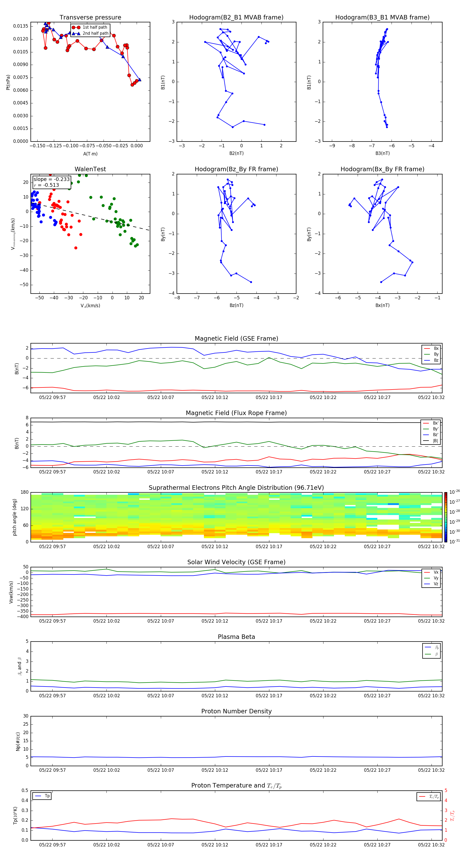Image resolution: width=473 pixels, height=868 pixels.
Task: Click the Bx(nT) x-axis label
Action: [x=382, y=305]
